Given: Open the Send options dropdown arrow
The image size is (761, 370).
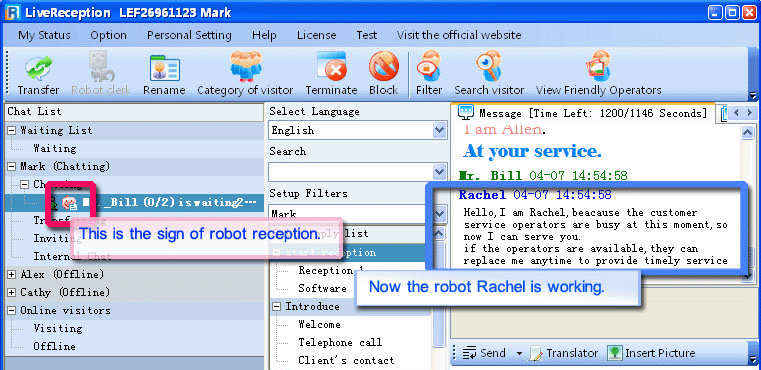Looking at the screenshot, I should tap(519, 353).
